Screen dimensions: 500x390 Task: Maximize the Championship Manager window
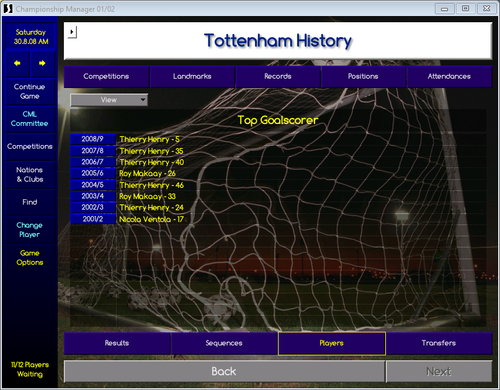[466, 9]
